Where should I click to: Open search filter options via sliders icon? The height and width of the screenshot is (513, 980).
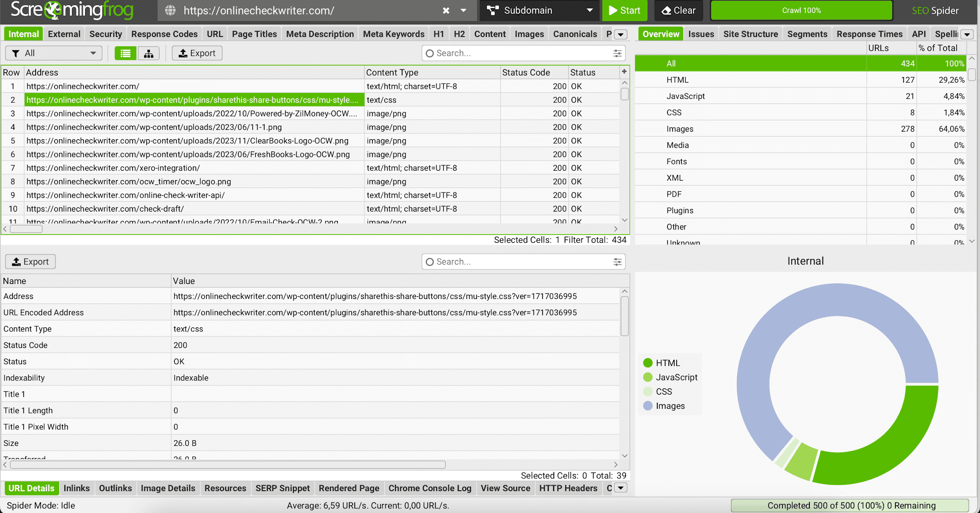point(617,53)
